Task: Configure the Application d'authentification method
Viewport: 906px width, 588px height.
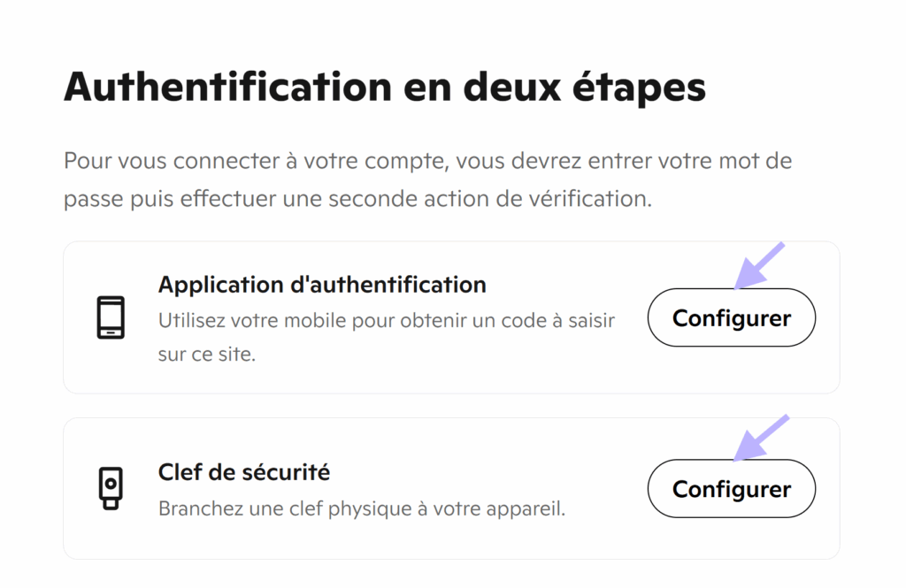Action: point(732,317)
